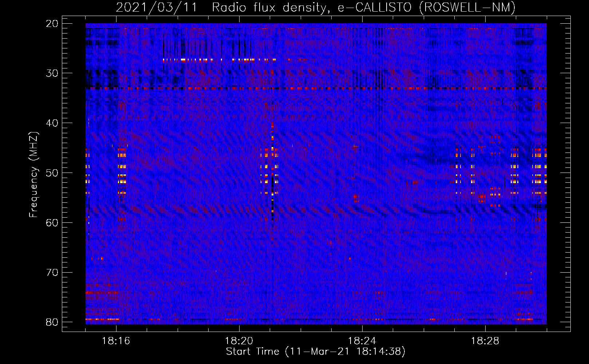Click the frequency tick label '40'
Viewport: 589px width, 364px height.
[52, 123]
